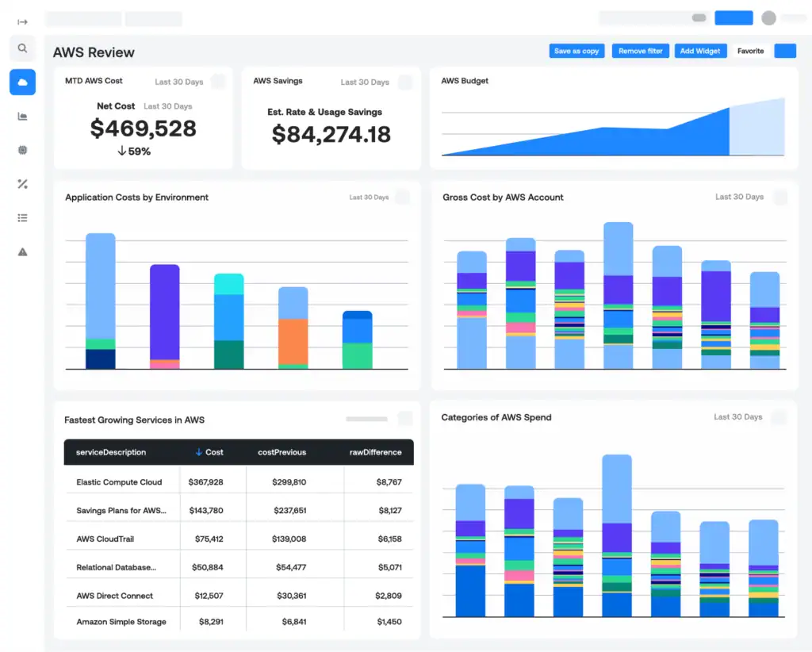Click the user avatar circle in top bar

pyautogui.click(x=768, y=18)
